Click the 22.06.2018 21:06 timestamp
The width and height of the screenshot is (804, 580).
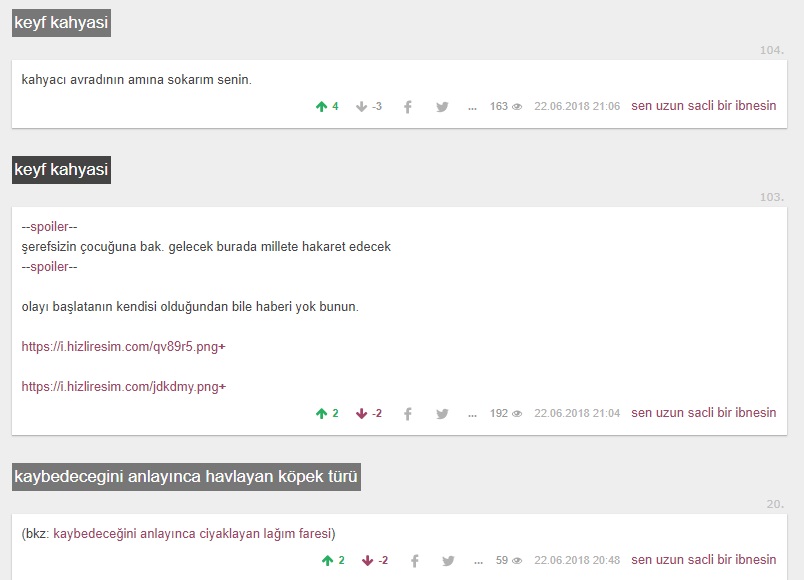[x=577, y=106]
